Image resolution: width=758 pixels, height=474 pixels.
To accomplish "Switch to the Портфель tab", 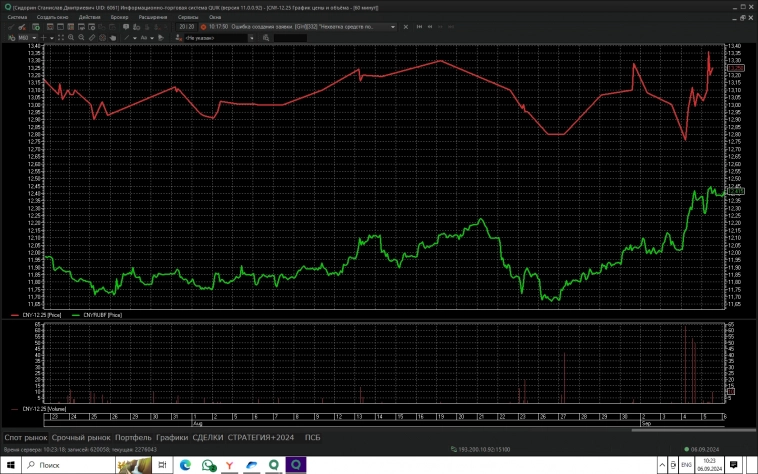I will click(x=133, y=437).
